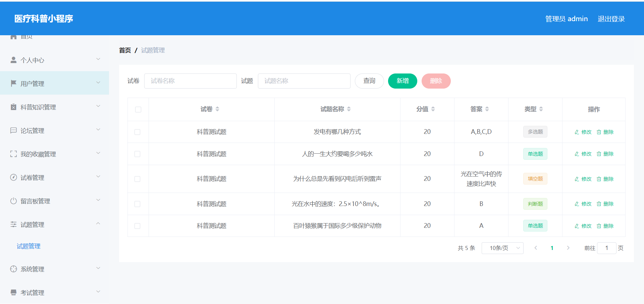Click the 个人中心 person icon
The height and width of the screenshot is (304, 644).
pyautogui.click(x=13, y=60)
